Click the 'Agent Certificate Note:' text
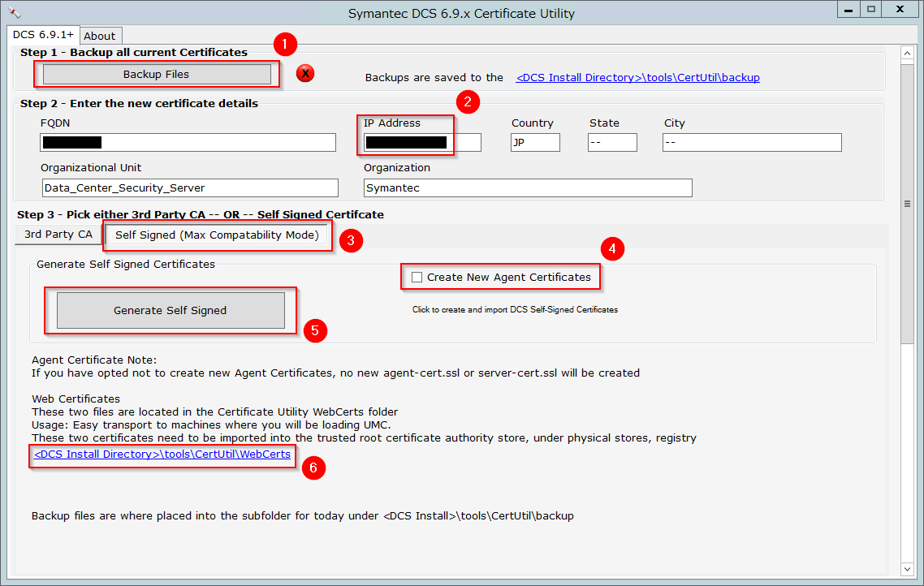 click(94, 360)
